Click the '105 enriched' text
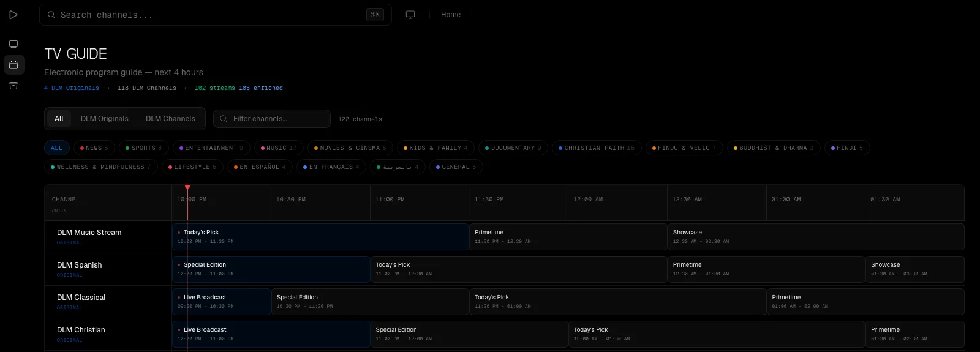980x352 pixels. 261,88
